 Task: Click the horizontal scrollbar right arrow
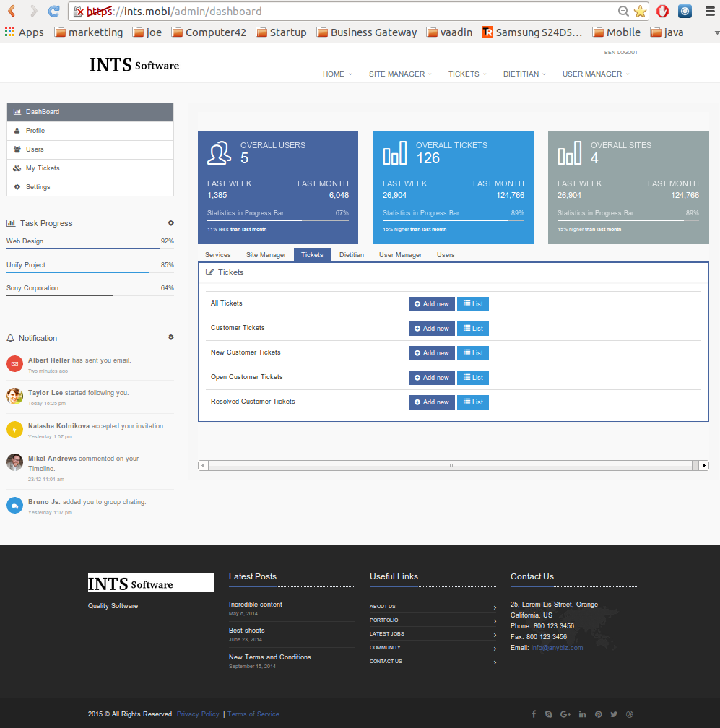coord(704,466)
